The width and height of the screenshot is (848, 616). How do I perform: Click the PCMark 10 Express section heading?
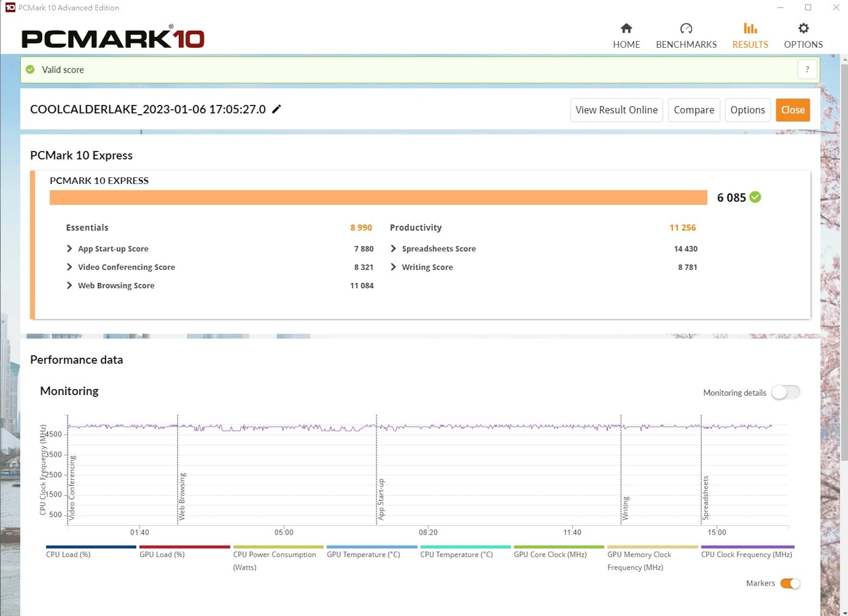coord(81,155)
